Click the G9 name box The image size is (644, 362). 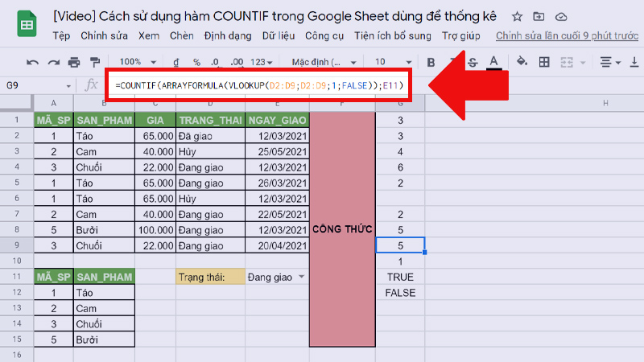click(36, 85)
